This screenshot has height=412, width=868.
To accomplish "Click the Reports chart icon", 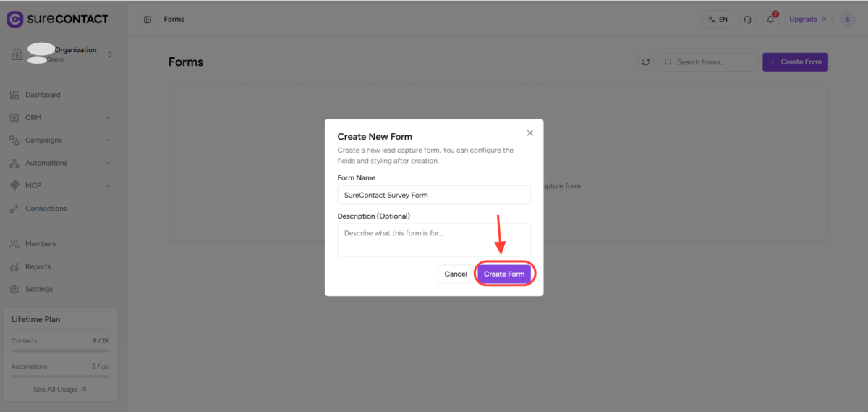I will pos(14,266).
